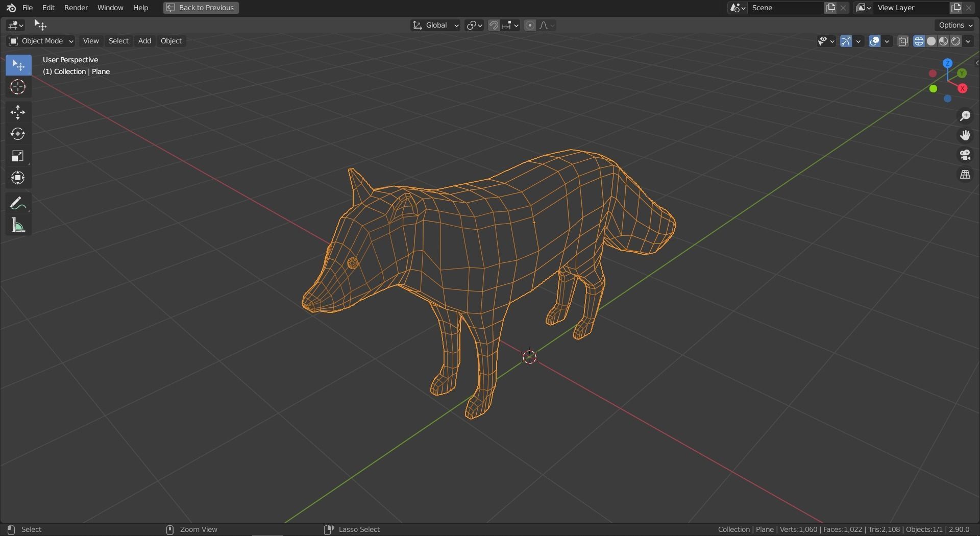Open the Global transform orientation dropdown
The image size is (980, 536).
(x=435, y=25)
